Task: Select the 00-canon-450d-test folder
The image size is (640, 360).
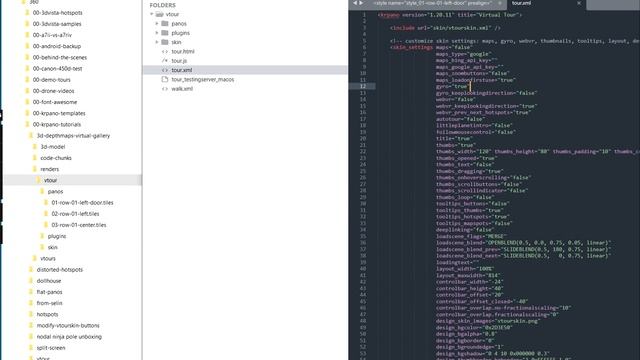Action: tap(58, 69)
